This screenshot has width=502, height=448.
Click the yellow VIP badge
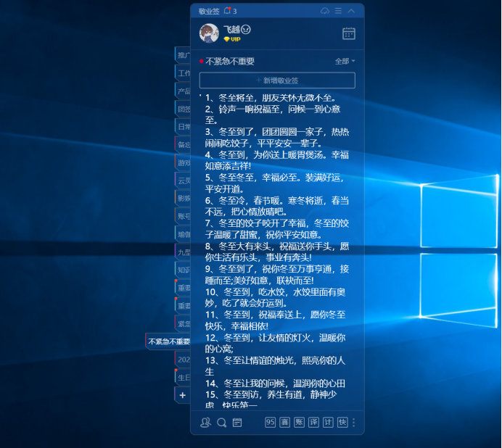[232, 39]
